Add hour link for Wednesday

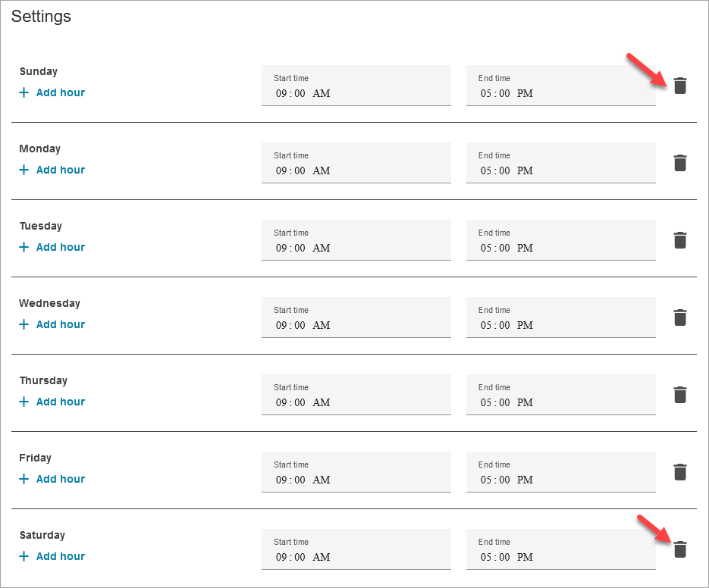coord(61,324)
